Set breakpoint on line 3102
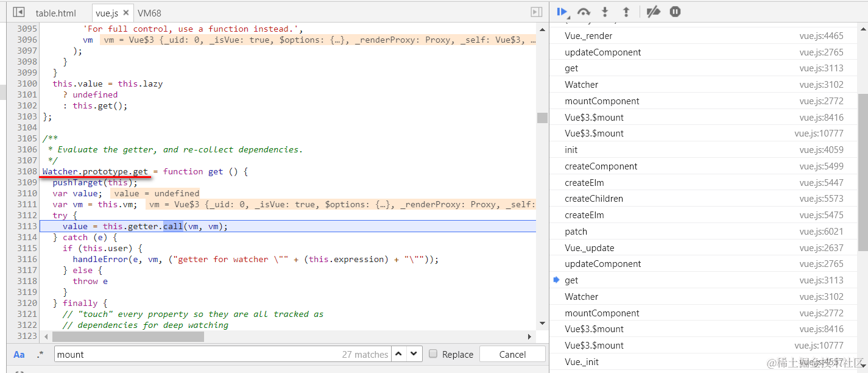Image resolution: width=868 pixels, height=373 pixels. (27, 105)
